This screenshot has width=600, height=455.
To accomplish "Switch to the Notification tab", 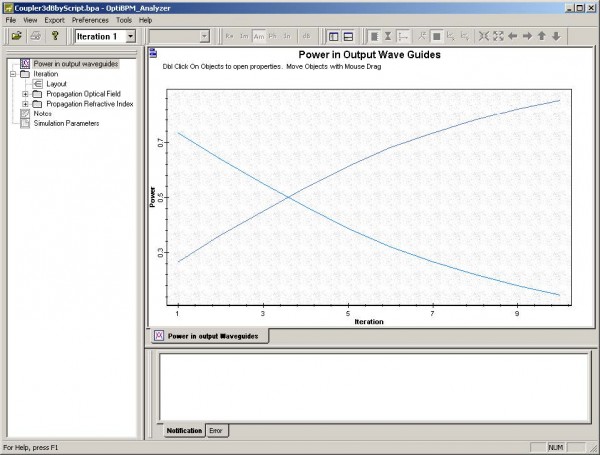I will (184, 431).
